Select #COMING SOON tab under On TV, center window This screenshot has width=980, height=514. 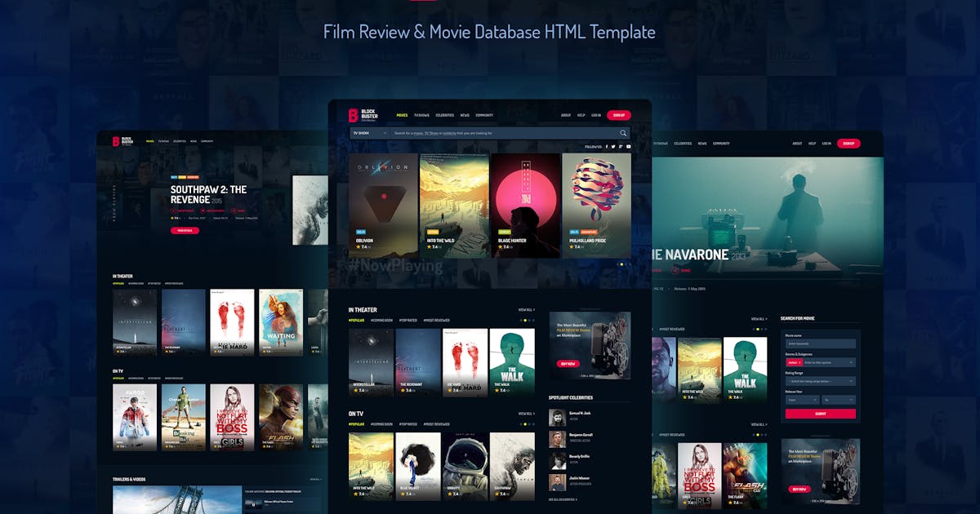[381, 424]
